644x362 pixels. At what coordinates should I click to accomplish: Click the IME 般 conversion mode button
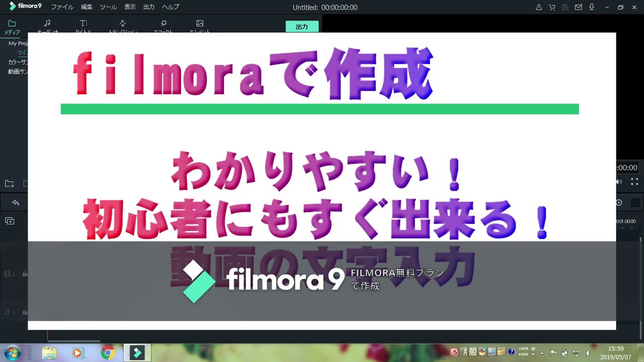tap(473, 352)
